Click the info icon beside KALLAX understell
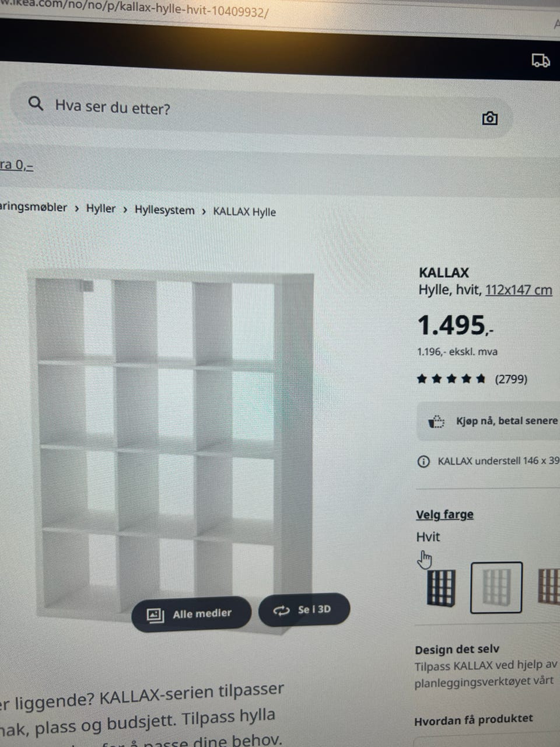The image size is (560, 747). [x=423, y=461]
